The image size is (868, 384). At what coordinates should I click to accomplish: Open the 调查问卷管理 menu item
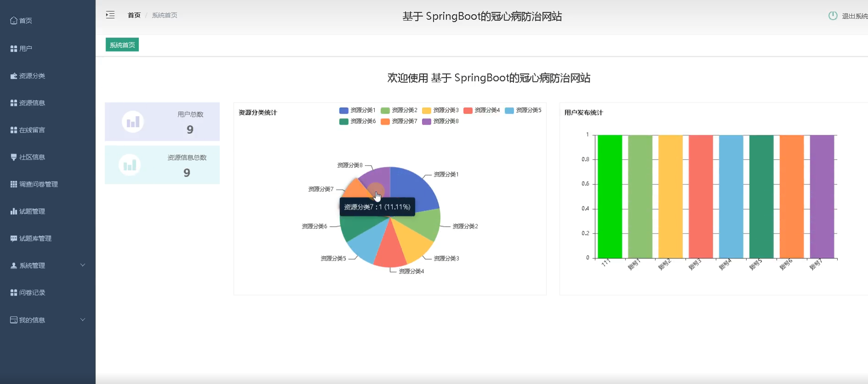pyautogui.click(x=48, y=184)
